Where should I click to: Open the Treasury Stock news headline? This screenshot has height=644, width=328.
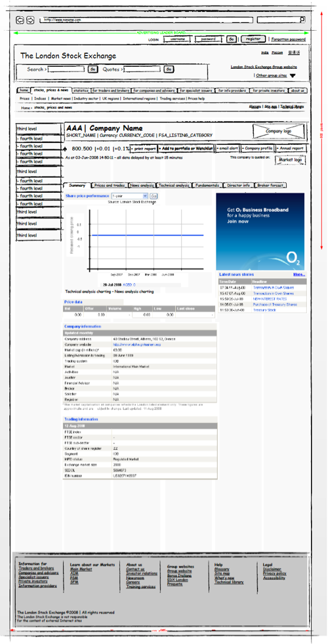pyautogui.click(x=265, y=310)
